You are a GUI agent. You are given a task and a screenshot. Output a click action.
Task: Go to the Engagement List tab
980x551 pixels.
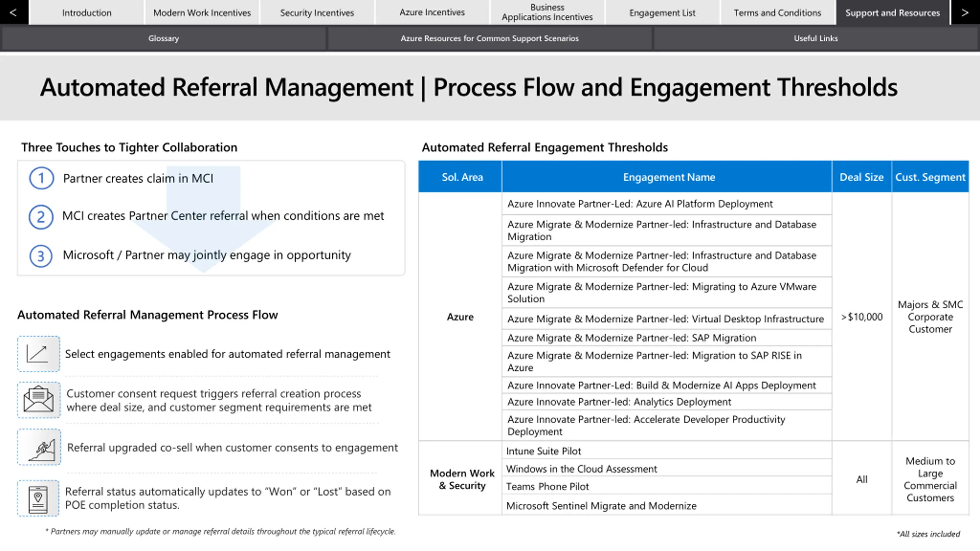(662, 12)
